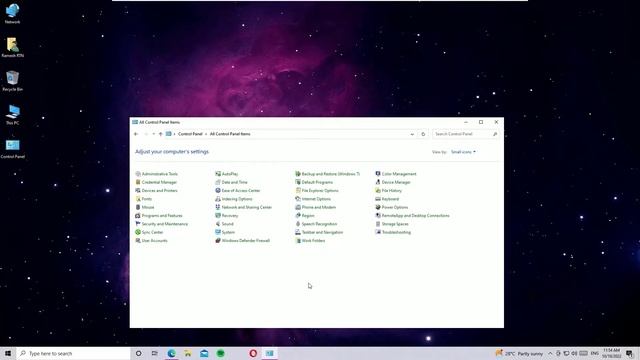The image size is (640, 360).
Task: Select Control Panel desktop shortcut
Action: click(x=13, y=149)
